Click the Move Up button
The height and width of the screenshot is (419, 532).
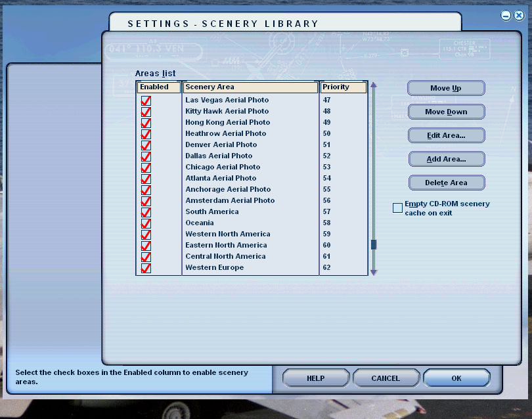coord(446,88)
